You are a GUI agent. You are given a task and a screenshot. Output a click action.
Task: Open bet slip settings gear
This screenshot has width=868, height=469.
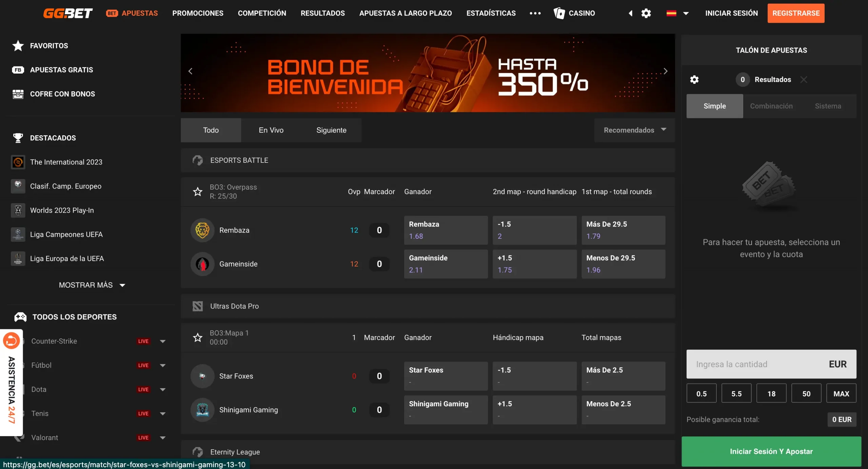694,80
